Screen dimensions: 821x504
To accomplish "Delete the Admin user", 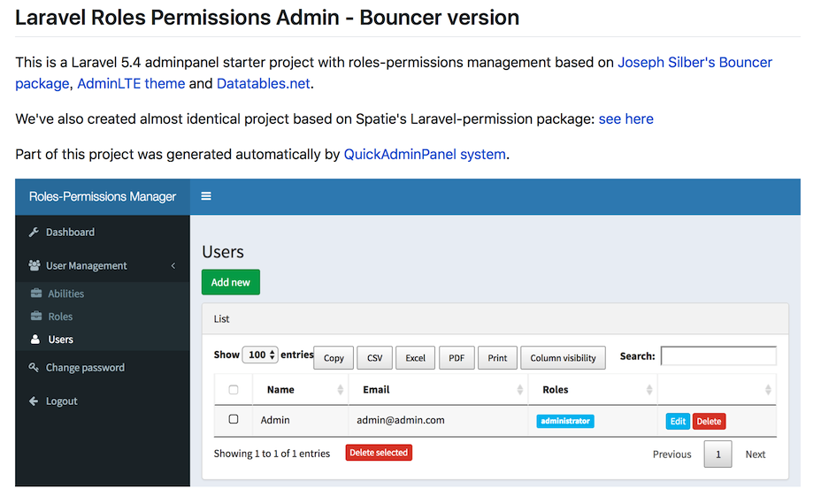I will [709, 421].
